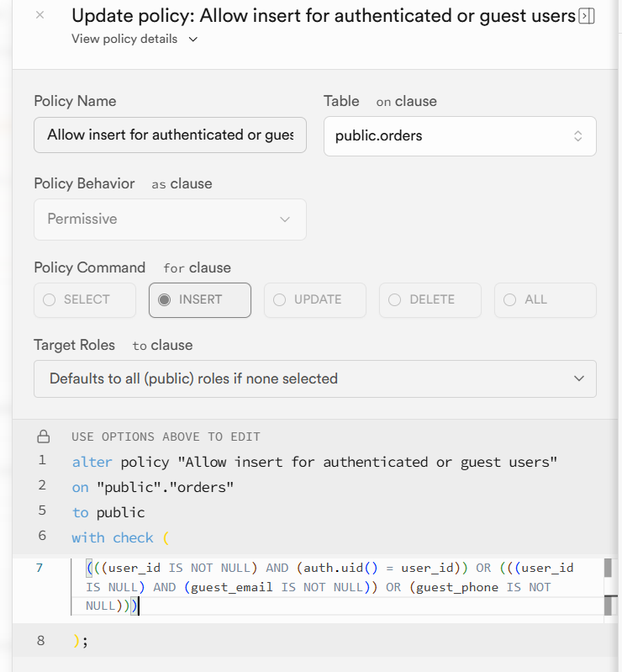The height and width of the screenshot is (672, 622).
Task: Click the chevron in Target Roles field
Action: (x=578, y=378)
